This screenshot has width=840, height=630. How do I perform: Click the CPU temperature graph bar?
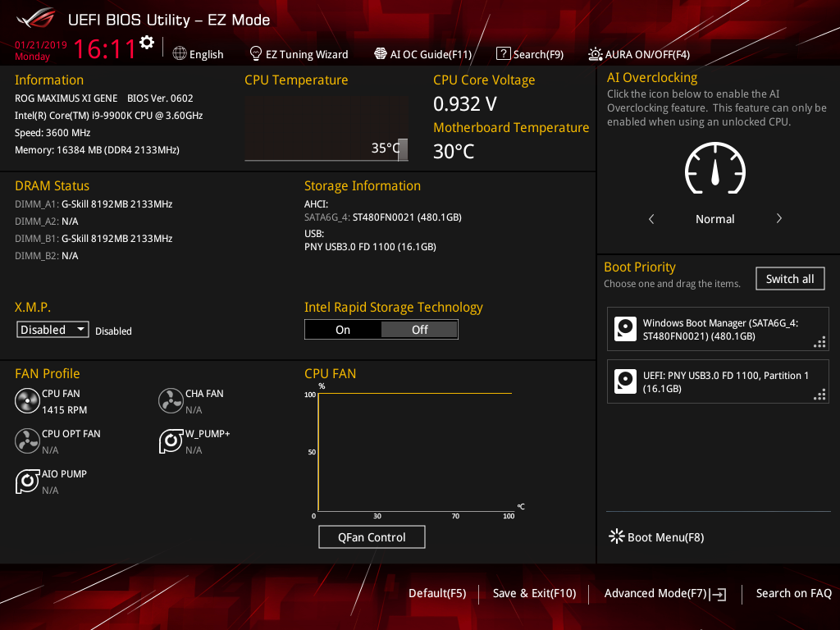coord(403,149)
